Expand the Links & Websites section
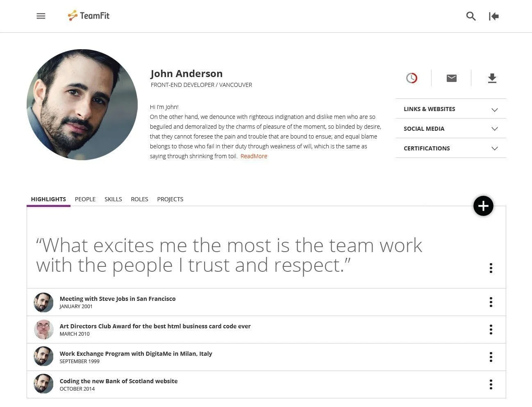Screen dimensions: 532x407 pyautogui.click(x=451, y=109)
